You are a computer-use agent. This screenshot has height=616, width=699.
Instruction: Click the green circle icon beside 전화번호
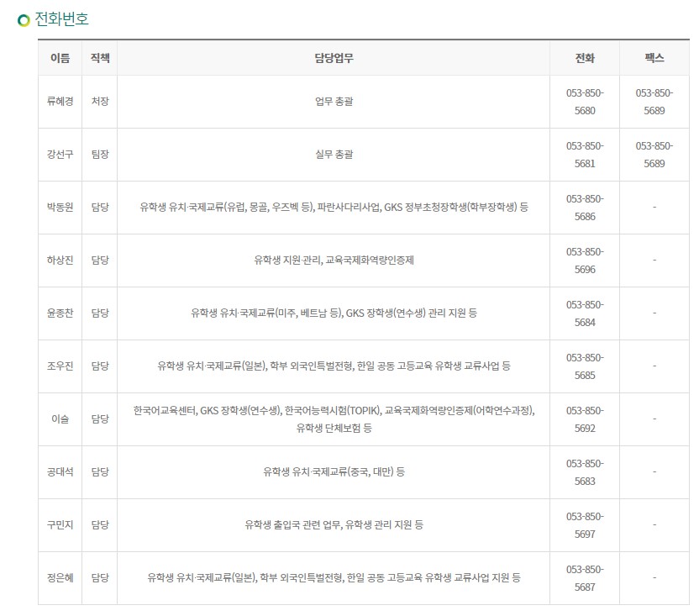point(24,19)
